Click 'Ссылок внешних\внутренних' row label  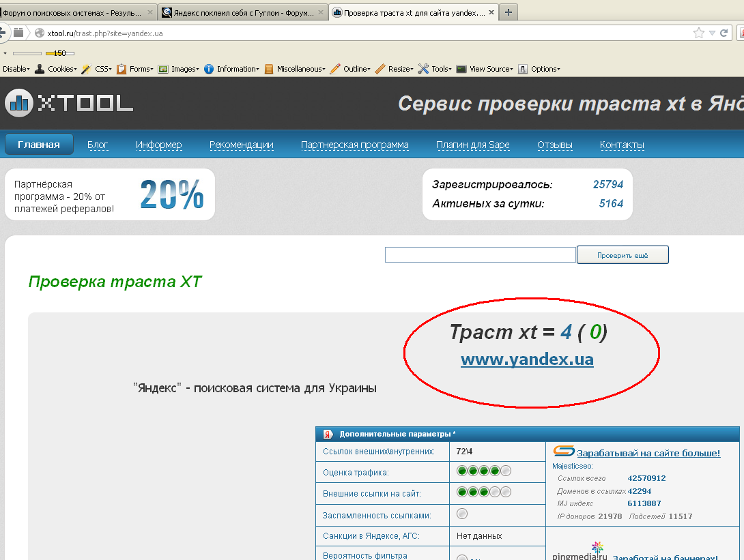pyautogui.click(x=379, y=452)
